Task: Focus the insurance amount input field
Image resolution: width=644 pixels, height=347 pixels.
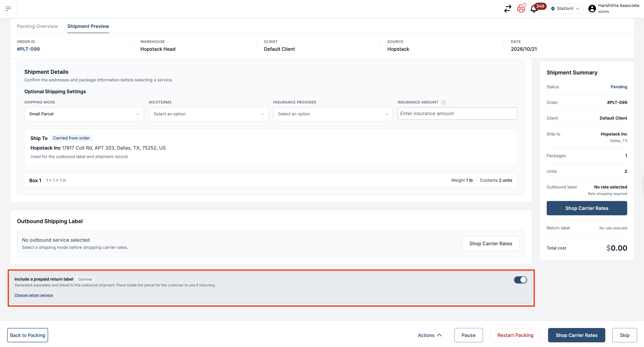Action: click(457, 114)
